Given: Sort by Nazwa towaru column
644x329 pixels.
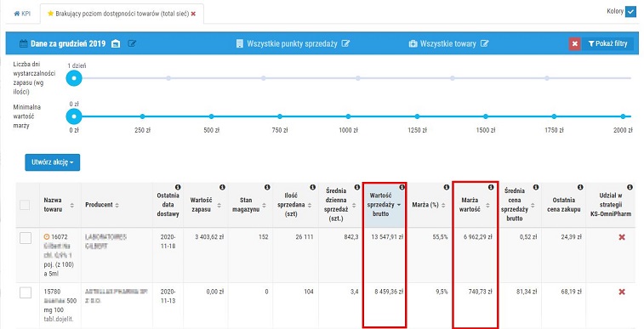Looking at the screenshot, I should click(x=72, y=205).
